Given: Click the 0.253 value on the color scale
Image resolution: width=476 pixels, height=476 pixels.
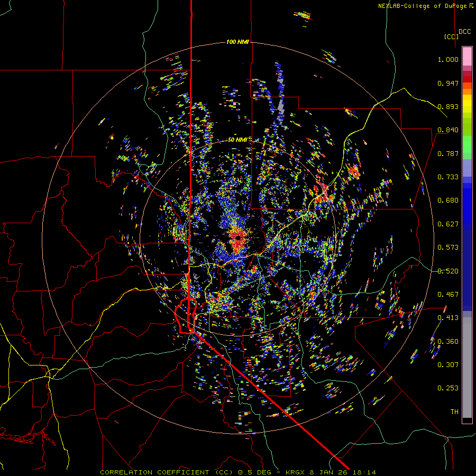Looking at the screenshot, I should (448, 388).
